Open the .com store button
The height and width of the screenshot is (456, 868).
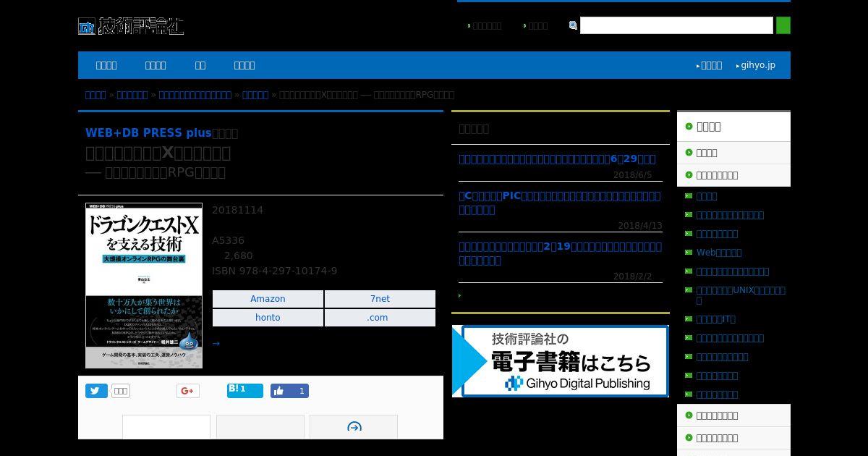[380, 318]
